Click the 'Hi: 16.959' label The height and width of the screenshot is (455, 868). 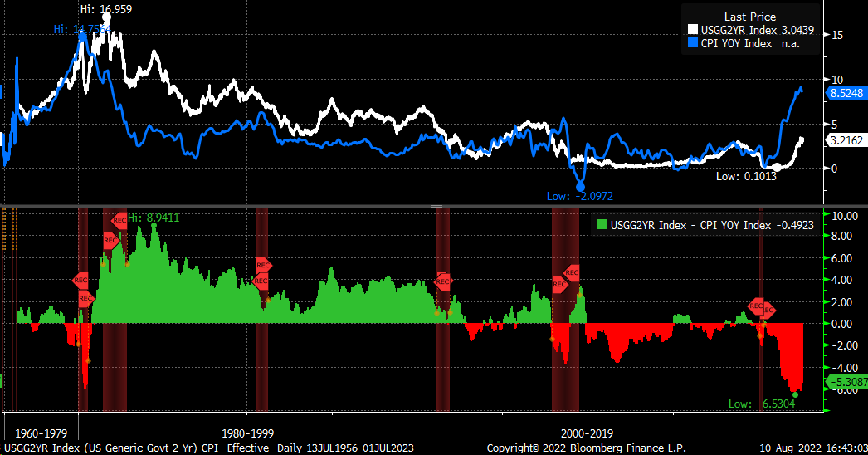pyautogui.click(x=106, y=9)
